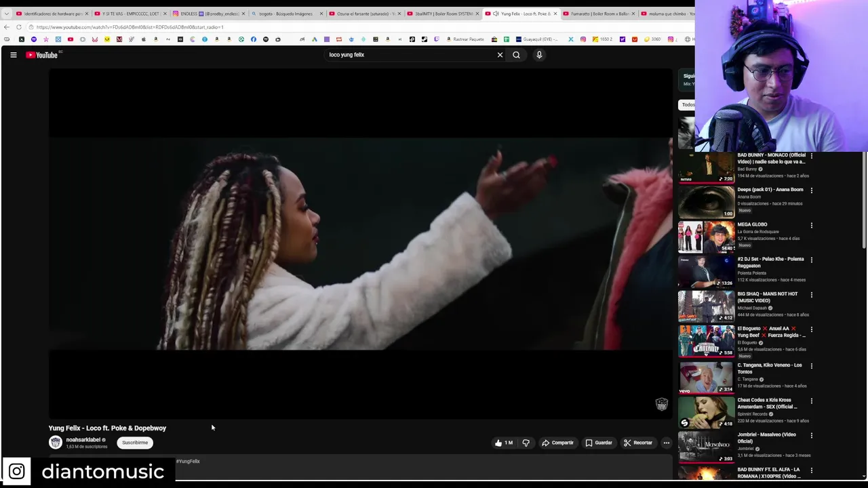
Task: Switch to 'Y SI TE VAS - EMPICCCCC' tab
Action: (131, 14)
